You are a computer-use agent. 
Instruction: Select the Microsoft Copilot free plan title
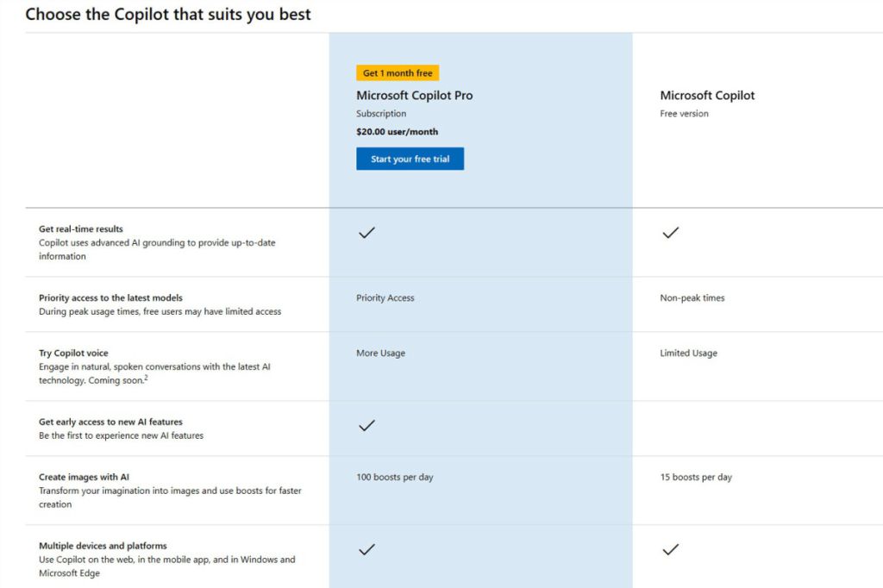[707, 96]
